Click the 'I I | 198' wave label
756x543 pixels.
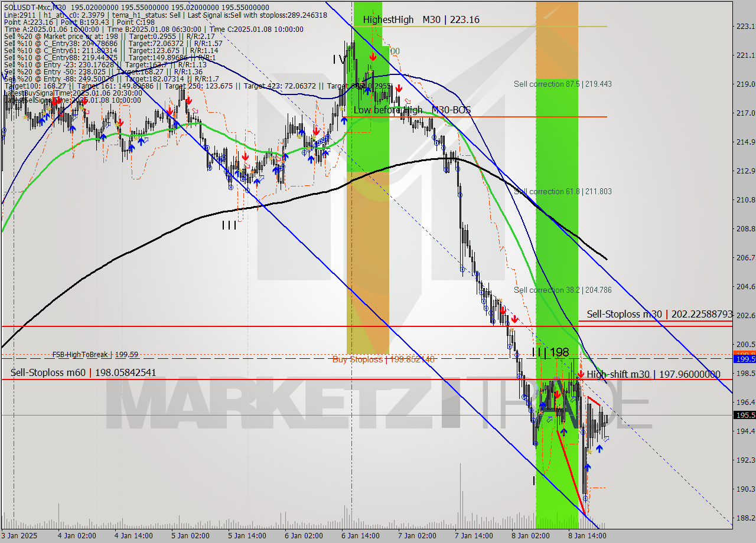(x=550, y=352)
